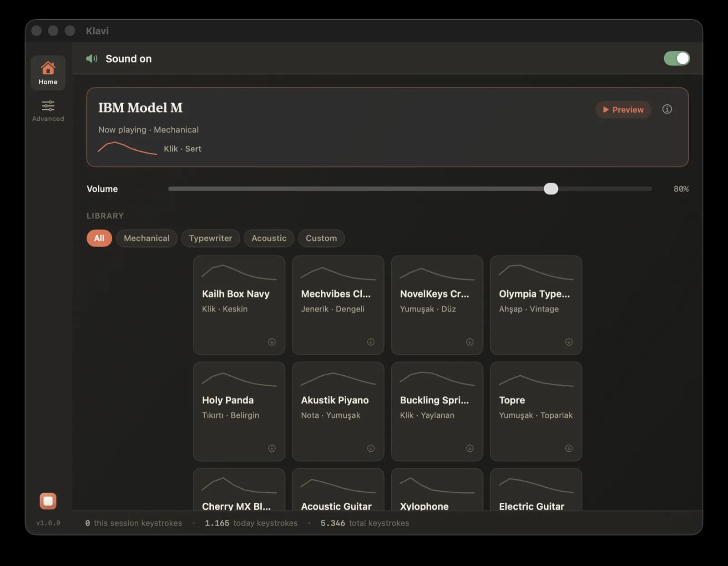Image resolution: width=728 pixels, height=566 pixels.
Task: Download the Mechvibes Cl... sound pack
Action: pyautogui.click(x=371, y=342)
